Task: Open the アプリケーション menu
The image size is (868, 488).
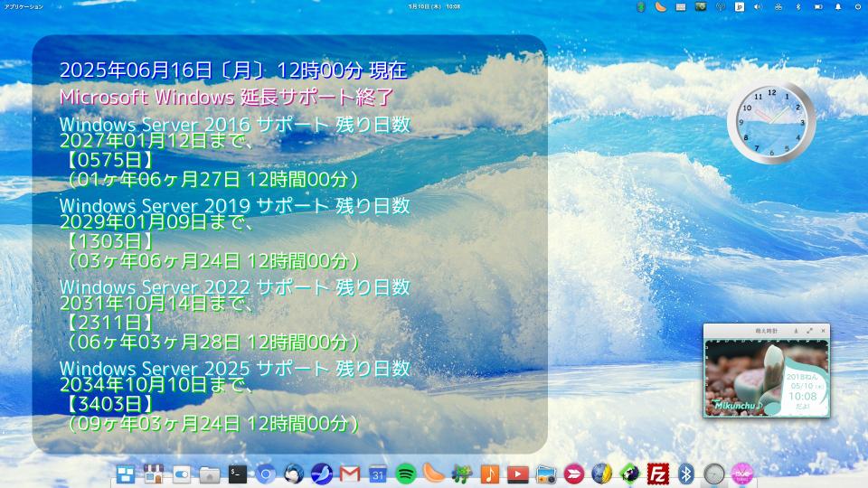Action: click(24, 6)
